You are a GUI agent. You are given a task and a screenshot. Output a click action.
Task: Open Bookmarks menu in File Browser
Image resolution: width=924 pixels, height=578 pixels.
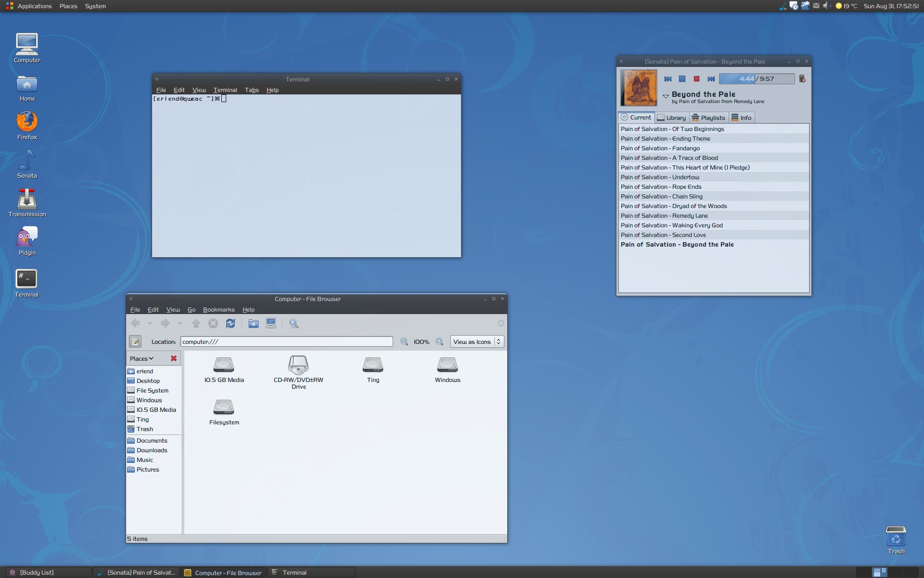(x=218, y=309)
